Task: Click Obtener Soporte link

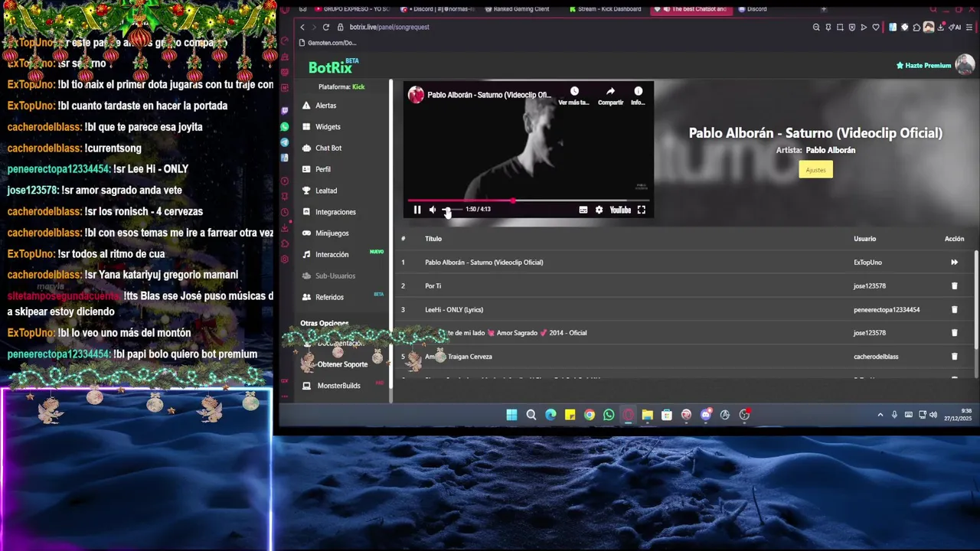Action: [342, 364]
